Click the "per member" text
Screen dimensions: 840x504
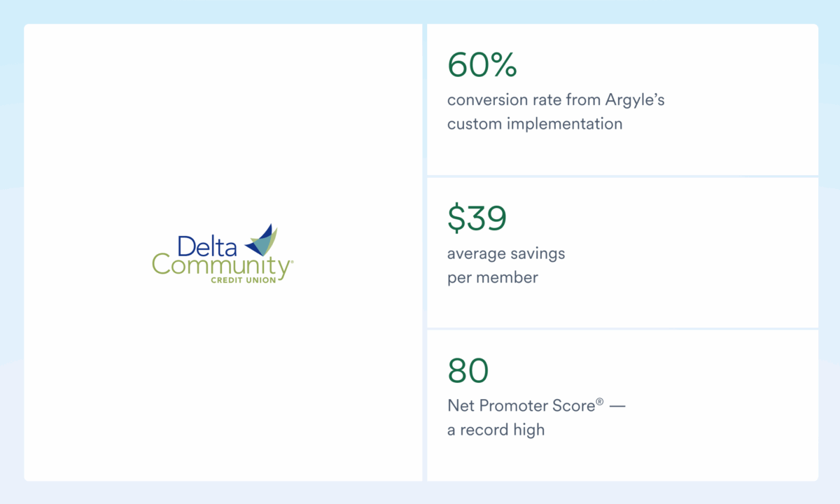click(493, 277)
